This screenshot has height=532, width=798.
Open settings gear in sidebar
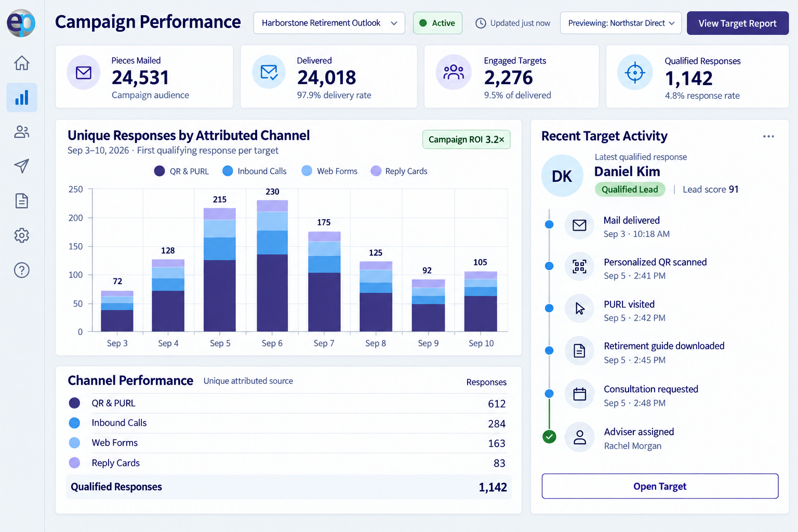22,235
